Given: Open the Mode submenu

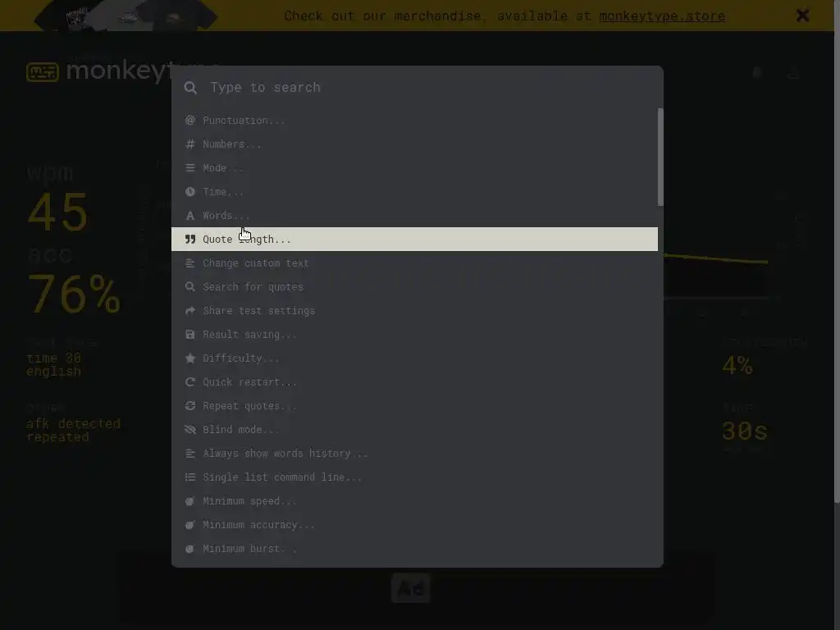Looking at the screenshot, I should [x=414, y=168].
